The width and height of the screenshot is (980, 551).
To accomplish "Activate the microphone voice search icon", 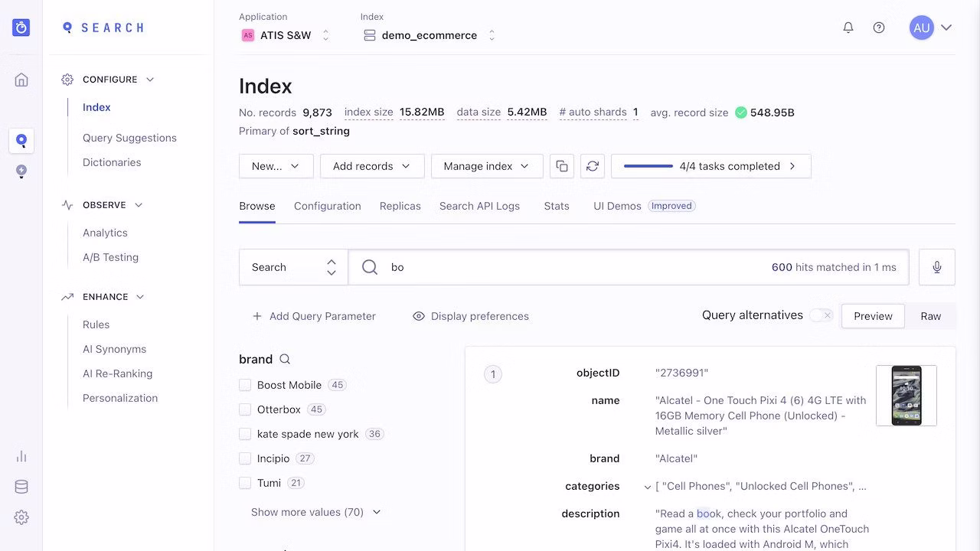I will point(936,266).
